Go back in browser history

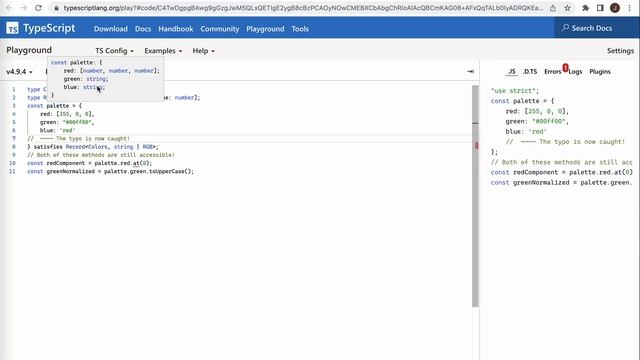(9, 8)
